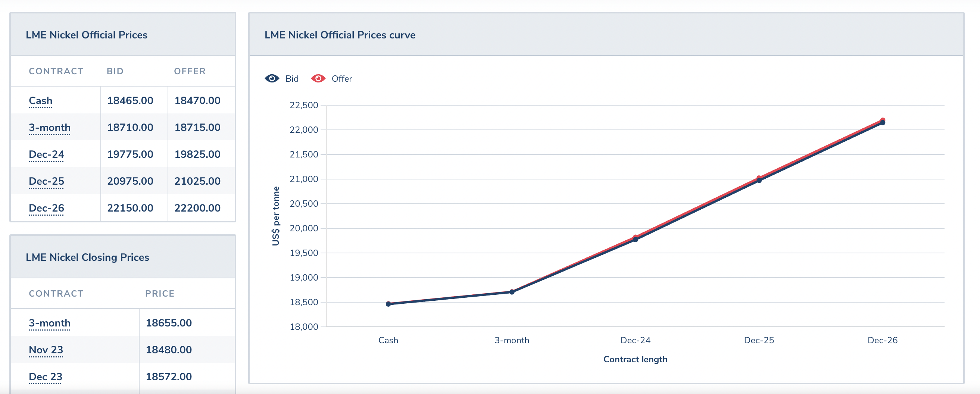Click the LME Nickel Official Prices heading
The height and width of the screenshot is (394, 980).
(x=86, y=35)
